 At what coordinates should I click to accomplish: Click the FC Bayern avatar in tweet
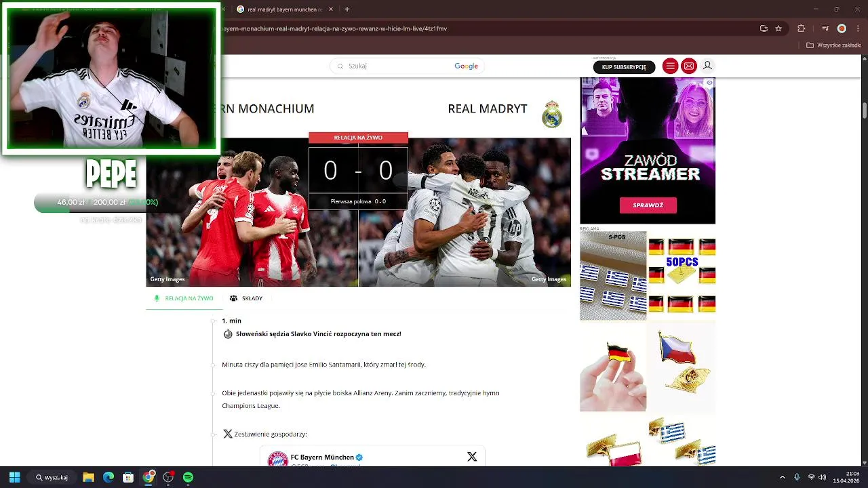[278, 460]
